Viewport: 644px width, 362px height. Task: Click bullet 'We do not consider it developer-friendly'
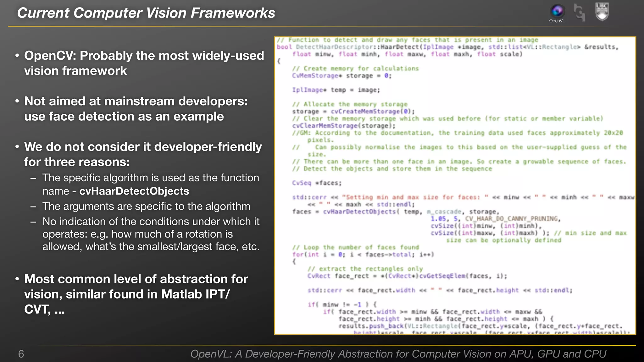(x=143, y=147)
